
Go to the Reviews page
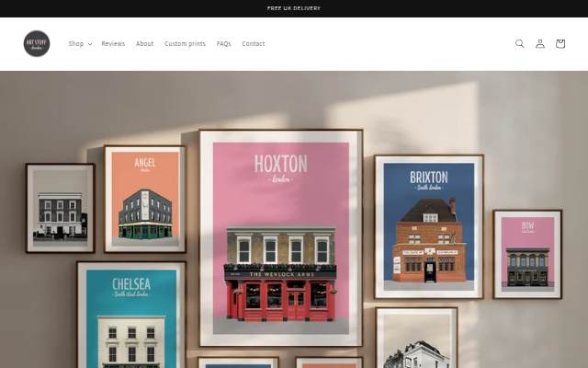coord(113,43)
